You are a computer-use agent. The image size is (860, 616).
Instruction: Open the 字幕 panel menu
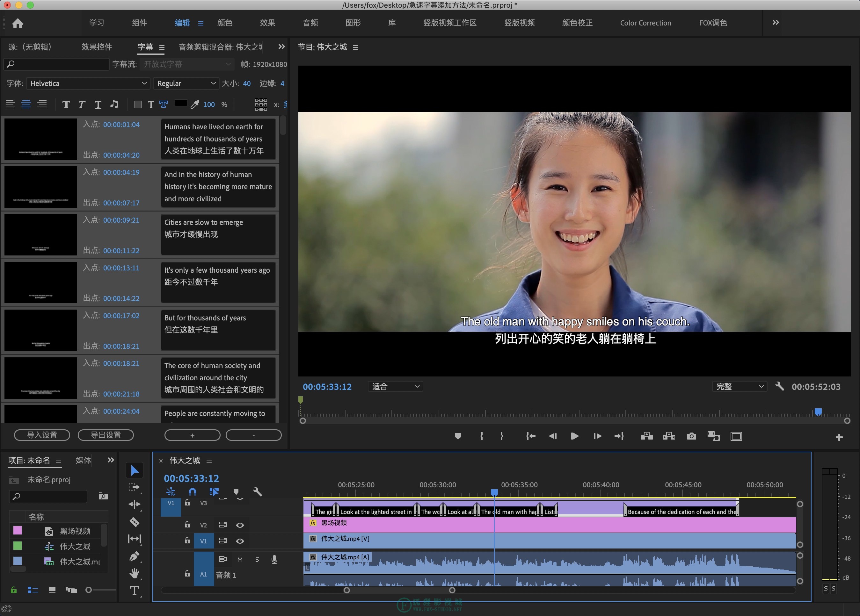162,47
